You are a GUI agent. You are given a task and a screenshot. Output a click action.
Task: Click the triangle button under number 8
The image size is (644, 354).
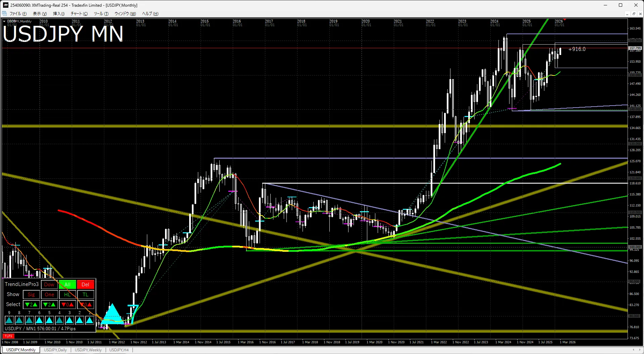[x=19, y=320]
